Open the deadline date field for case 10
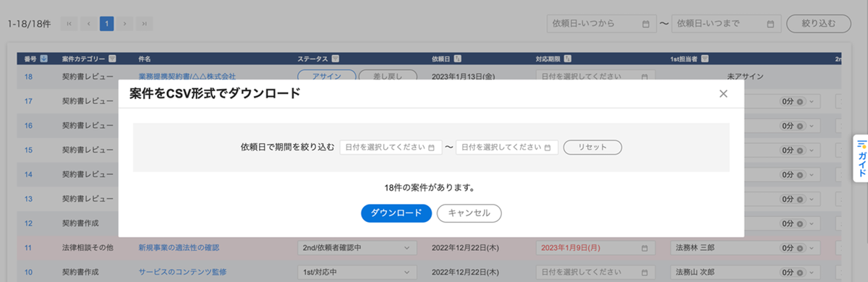This screenshot has height=282, width=868. [595, 273]
